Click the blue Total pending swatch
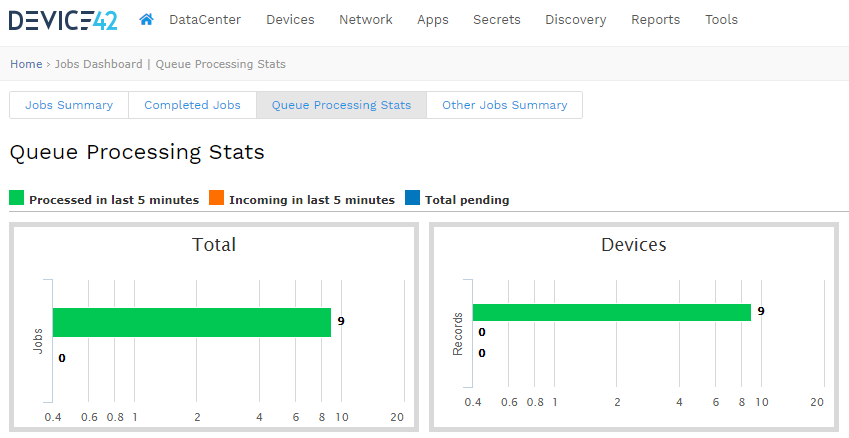Screen dimensions: 849x438 click(x=412, y=198)
